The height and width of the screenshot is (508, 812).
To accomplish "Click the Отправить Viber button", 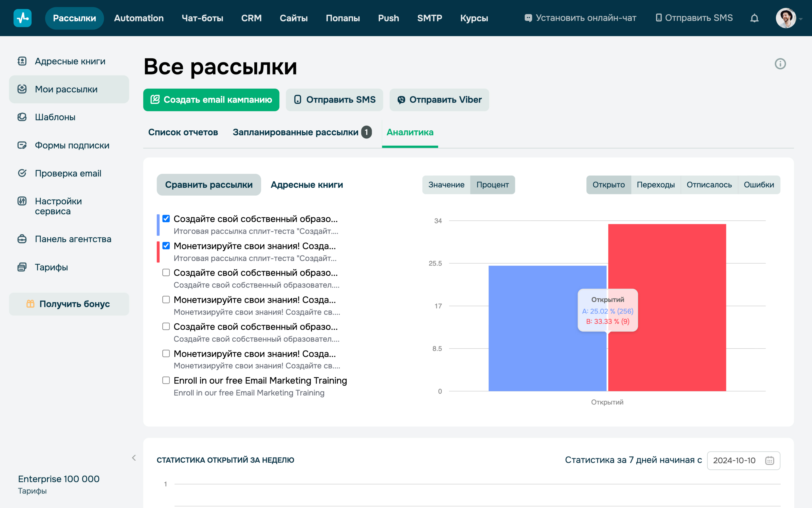I will [x=439, y=100].
